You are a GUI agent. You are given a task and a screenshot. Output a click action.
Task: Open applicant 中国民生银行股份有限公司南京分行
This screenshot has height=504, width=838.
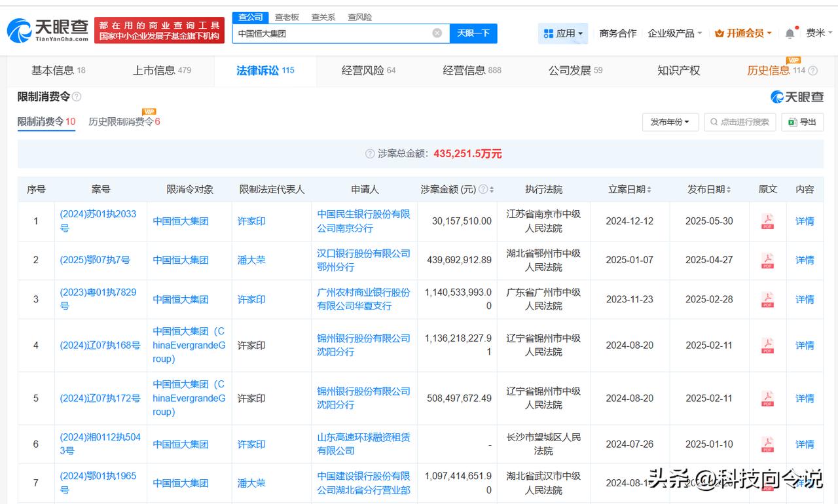[x=364, y=221]
